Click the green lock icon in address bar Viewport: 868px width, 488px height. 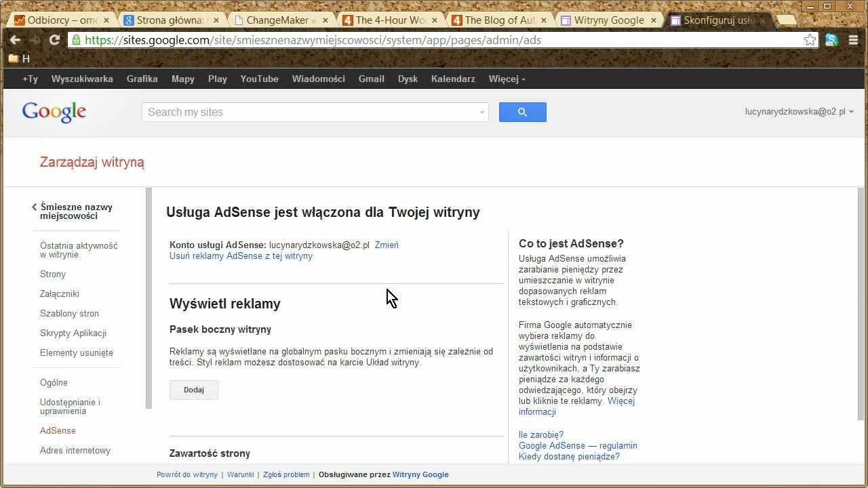click(77, 40)
